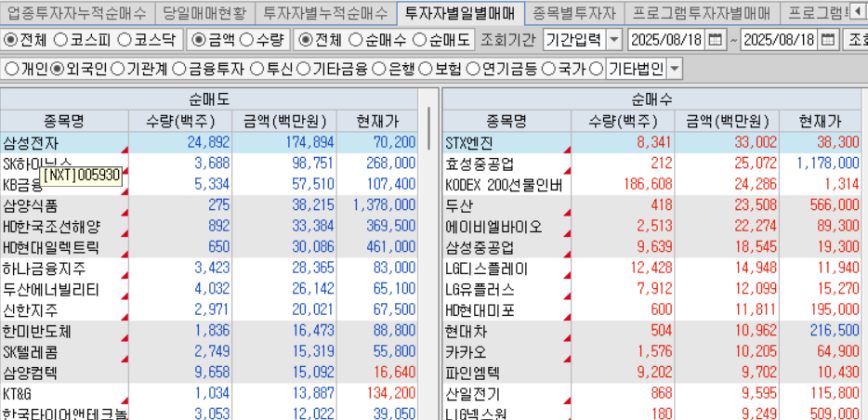
Task: Switch to 종목별투자자 tab
Action: click(x=574, y=12)
